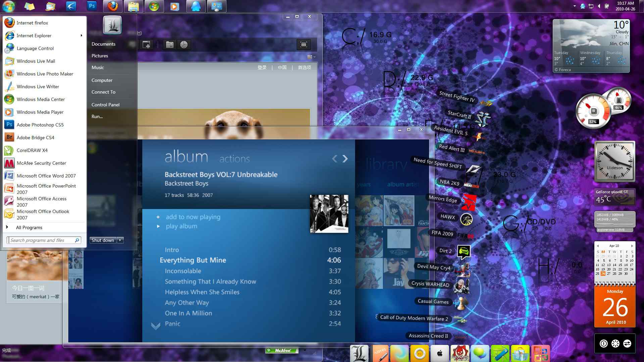Open Microsoft Office Outlook 2007
Image resolution: width=644 pixels, height=362 pixels.
44,214
